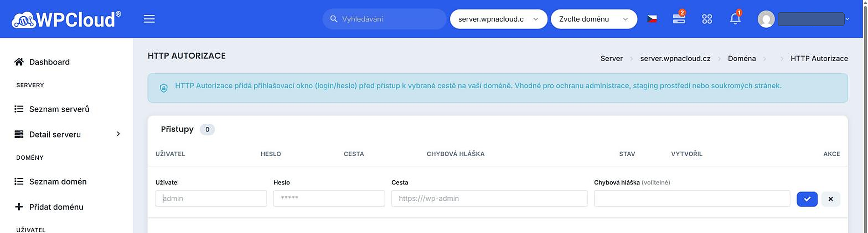
Task: Confirm new access with blue checkmark button
Action: tap(807, 199)
